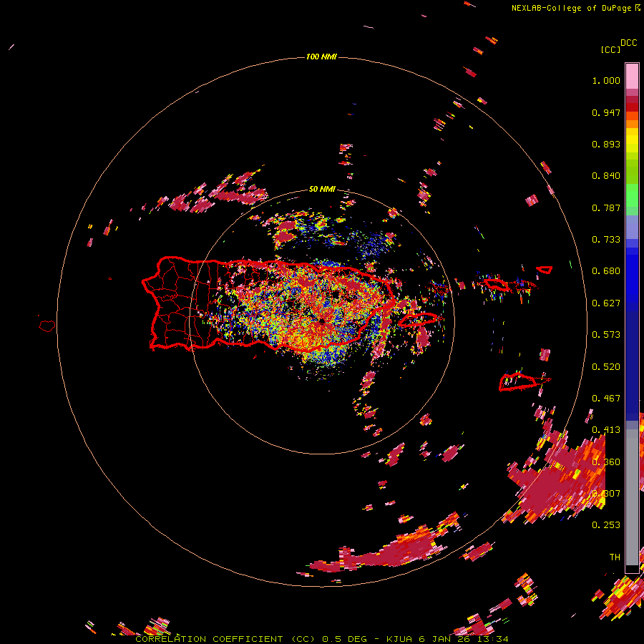Click the 0.733 scale value
Screen dimensions: 644x644
point(606,240)
